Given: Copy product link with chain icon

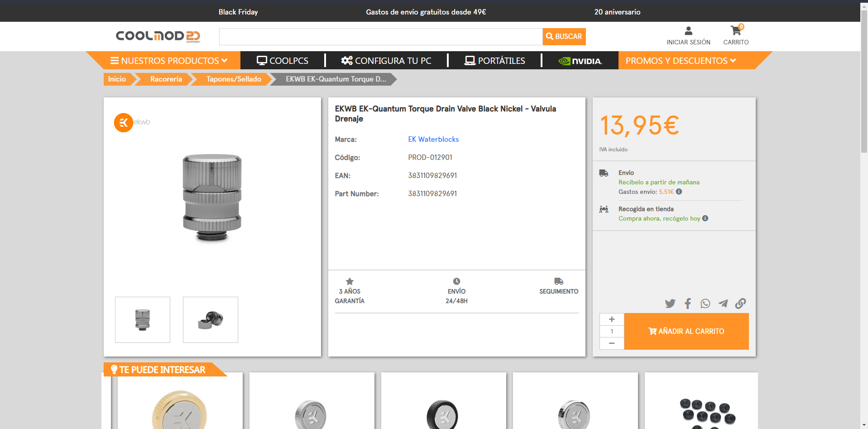Looking at the screenshot, I should 740,304.
